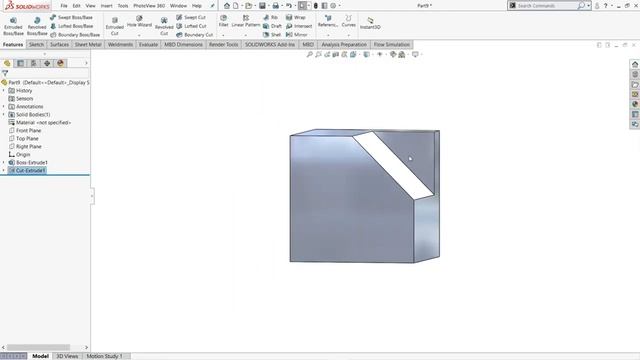Open the FeatureManager design tree tab
The width and height of the screenshot is (640, 360).
pyautogui.click(x=7, y=63)
